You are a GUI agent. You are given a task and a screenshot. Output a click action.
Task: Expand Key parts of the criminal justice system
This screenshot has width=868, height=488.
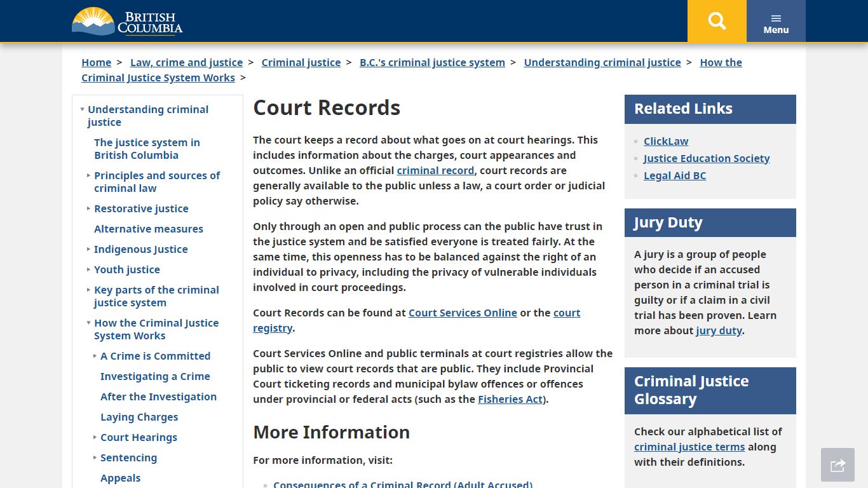(88, 290)
